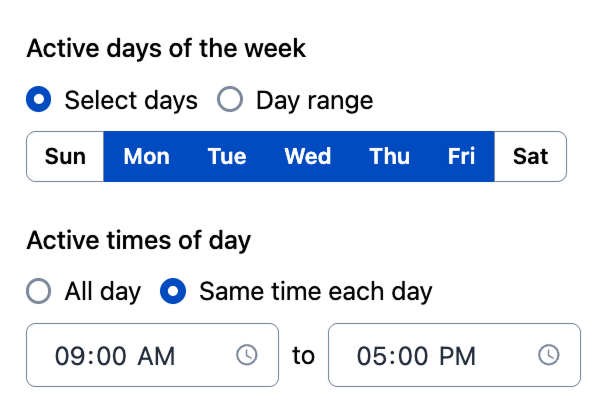Viewport: 600px width, 412px height.
Task: Select the All day radio option
Action: coord(39,291)
